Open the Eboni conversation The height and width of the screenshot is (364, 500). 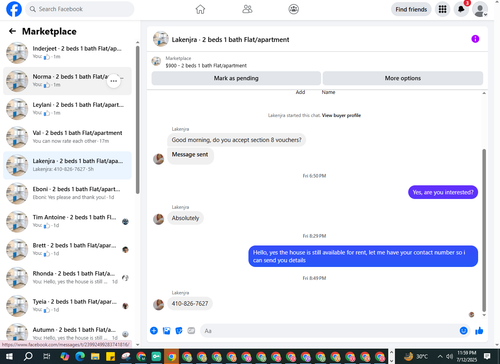[67, 193]
